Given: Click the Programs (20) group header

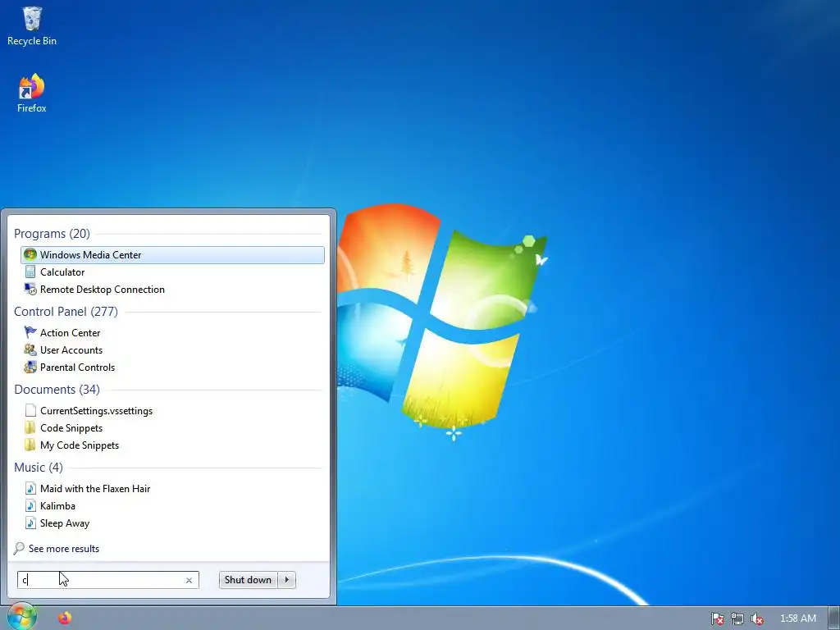Looking at the screenshot, I should pyautogui.click(x=52, y=234).
